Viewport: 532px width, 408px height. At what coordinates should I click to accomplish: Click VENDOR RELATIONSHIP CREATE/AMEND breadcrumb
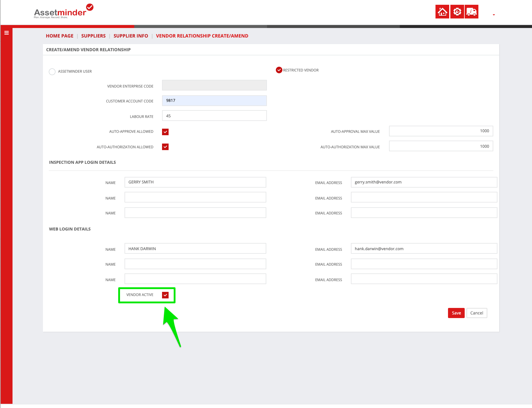tap(202, 36)
